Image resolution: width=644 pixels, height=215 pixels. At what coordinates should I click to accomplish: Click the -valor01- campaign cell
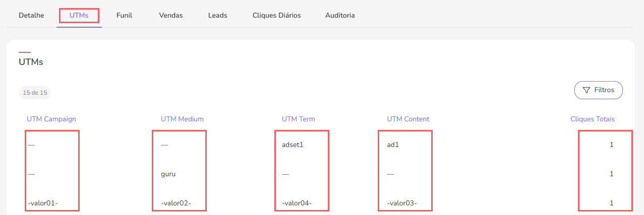(x=43, y=203)
